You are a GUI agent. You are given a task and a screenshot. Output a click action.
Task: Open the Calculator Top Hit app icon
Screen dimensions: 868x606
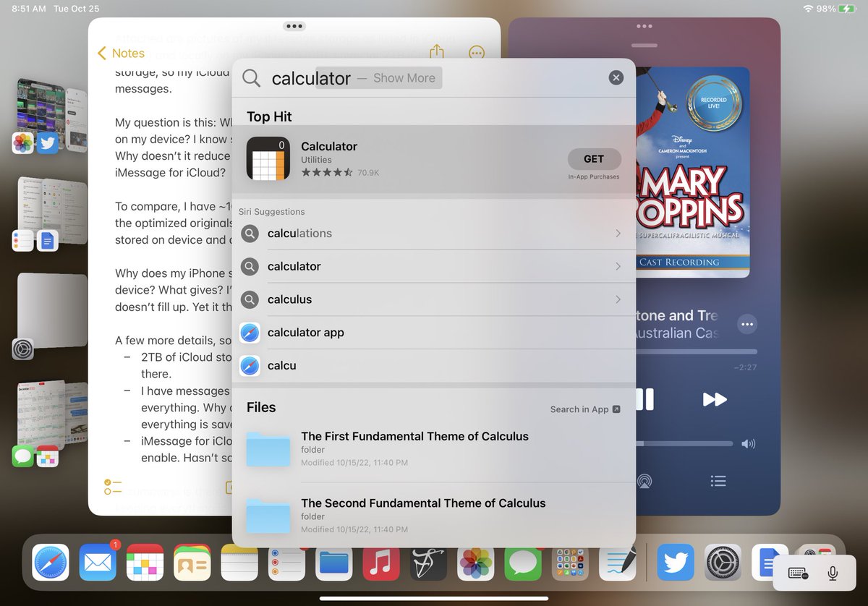268,159
